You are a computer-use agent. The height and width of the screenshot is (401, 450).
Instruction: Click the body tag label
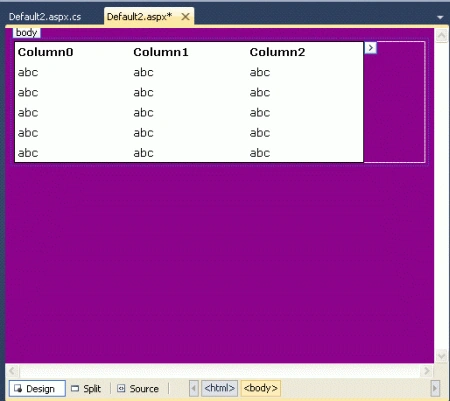click(x=26, y=33)
